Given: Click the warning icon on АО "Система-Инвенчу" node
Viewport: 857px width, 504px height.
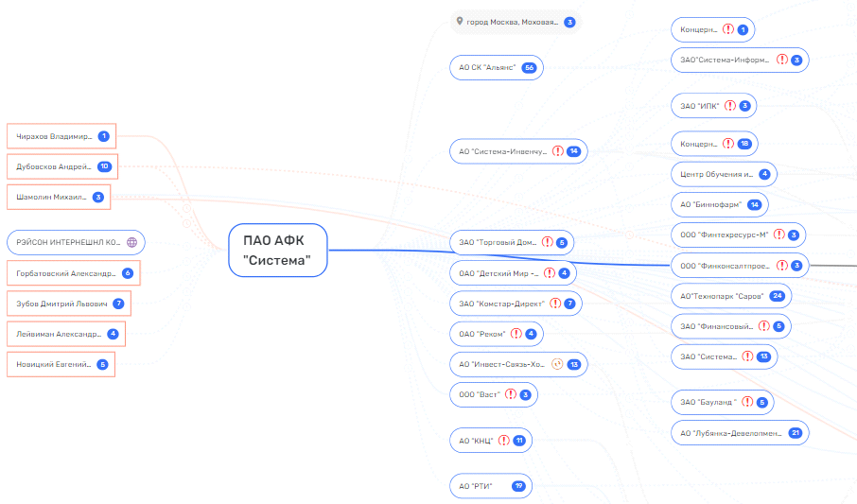Looking at the screenshot, I should [557, 151].
